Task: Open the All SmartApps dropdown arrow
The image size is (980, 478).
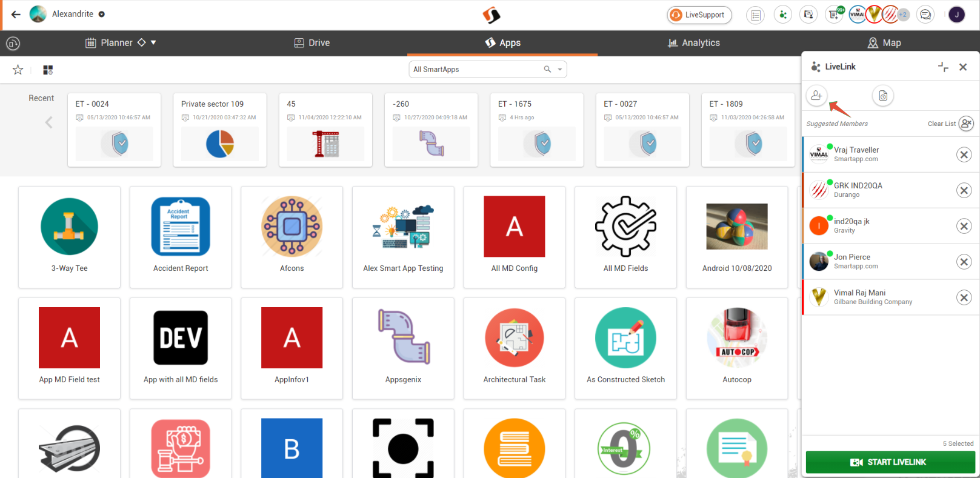Action: click(560, 69)
